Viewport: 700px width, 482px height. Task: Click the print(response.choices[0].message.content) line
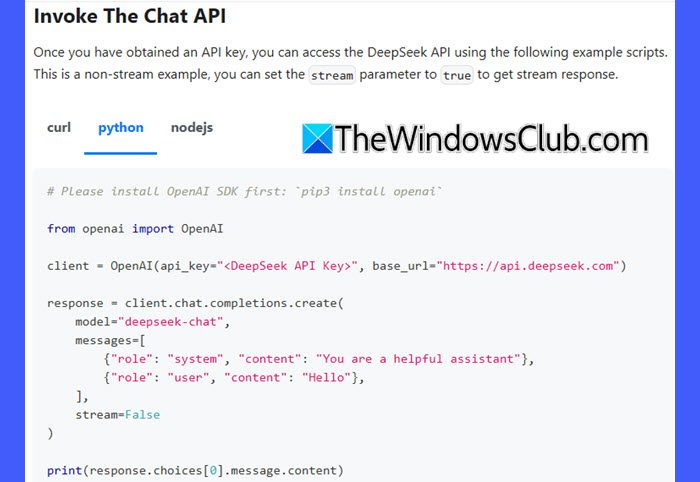point(195,470)
